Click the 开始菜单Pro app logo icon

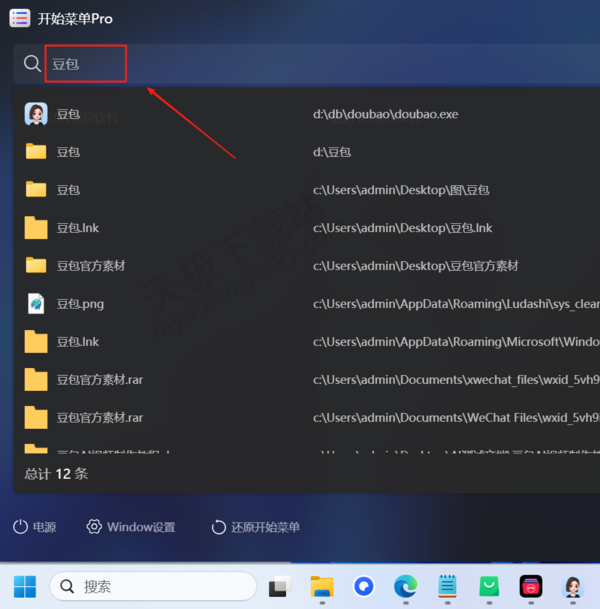pyautogui.click(x=20, y=18)
